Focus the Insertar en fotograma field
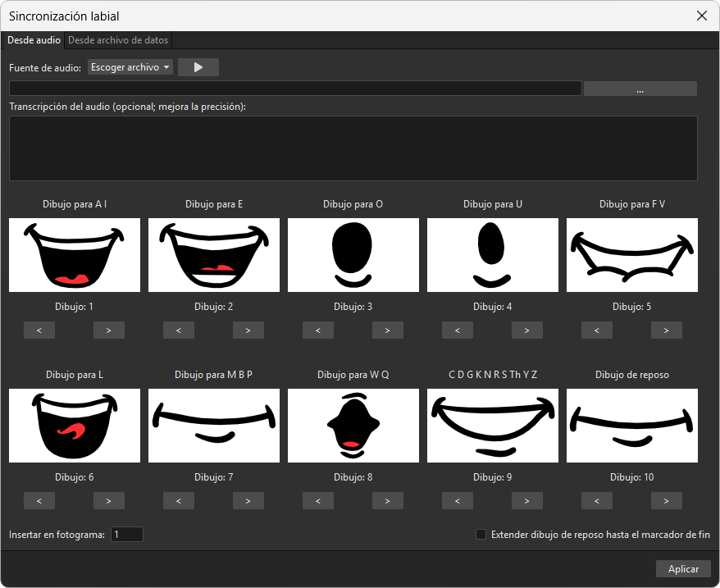Screen dimensions: 720x588 coord(127,534)
